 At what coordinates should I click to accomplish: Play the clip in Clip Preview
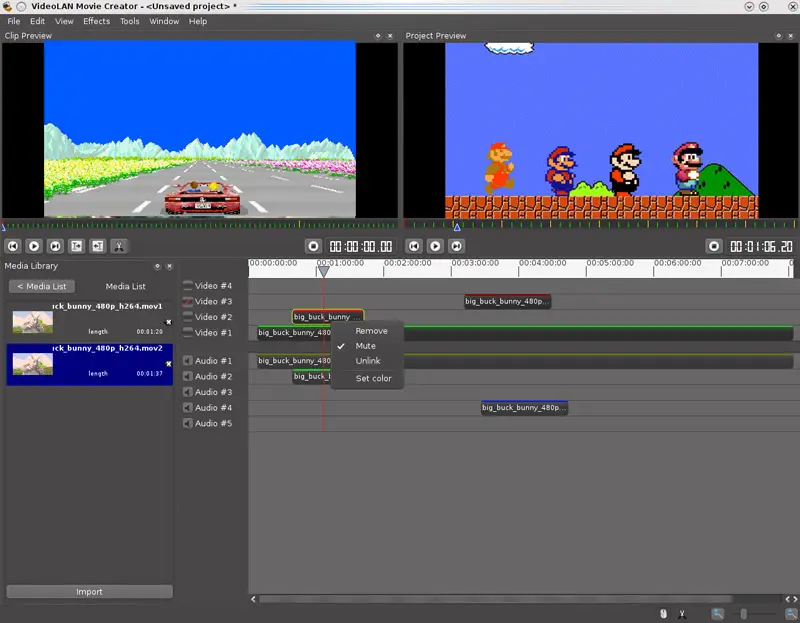click(x=34, y=246)
